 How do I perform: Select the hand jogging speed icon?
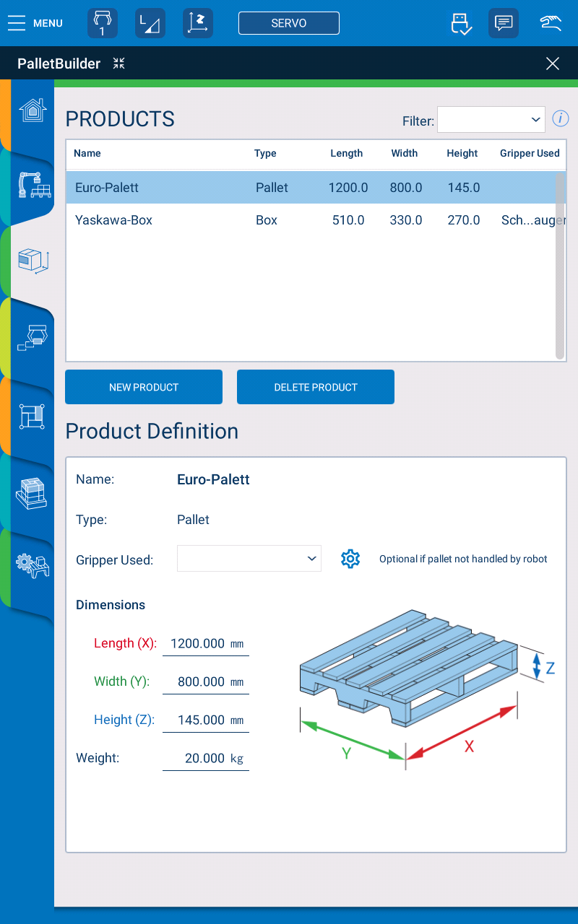click(x=551, y=22)
